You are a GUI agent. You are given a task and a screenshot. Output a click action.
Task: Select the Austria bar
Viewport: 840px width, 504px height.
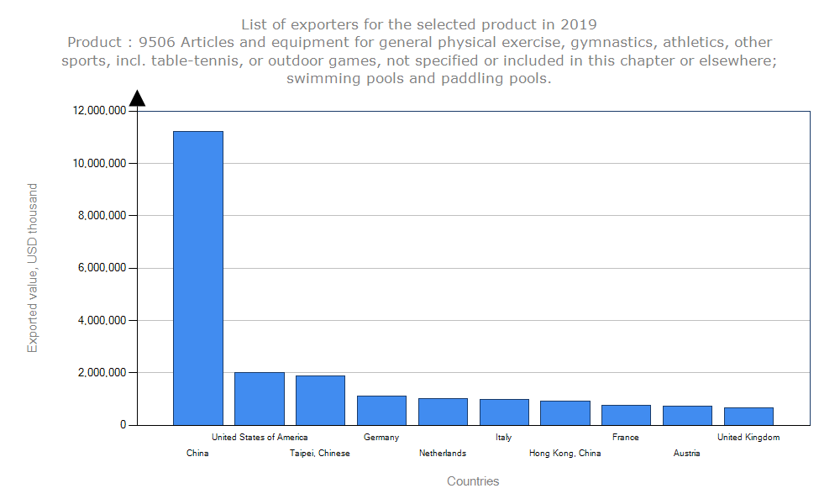tap(687, 415)
